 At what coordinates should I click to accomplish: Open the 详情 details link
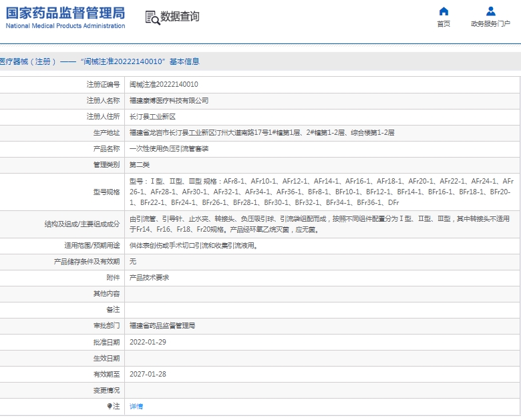click(x=136, y=407)
